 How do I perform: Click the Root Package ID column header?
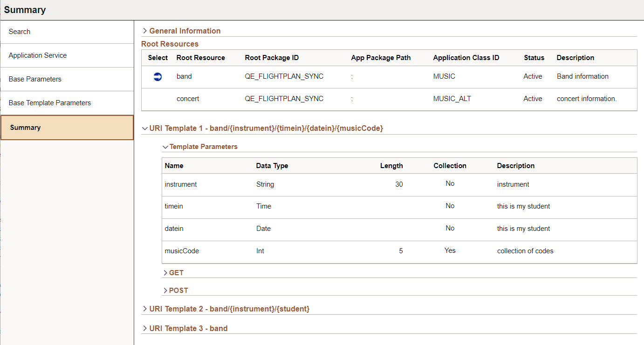click(272, 58)
